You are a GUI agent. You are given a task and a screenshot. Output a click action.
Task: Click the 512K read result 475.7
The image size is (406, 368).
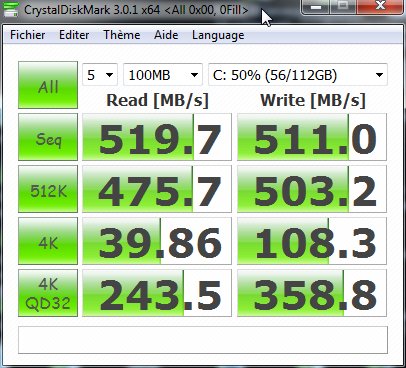pyautogui.click(x=157, y=189)
